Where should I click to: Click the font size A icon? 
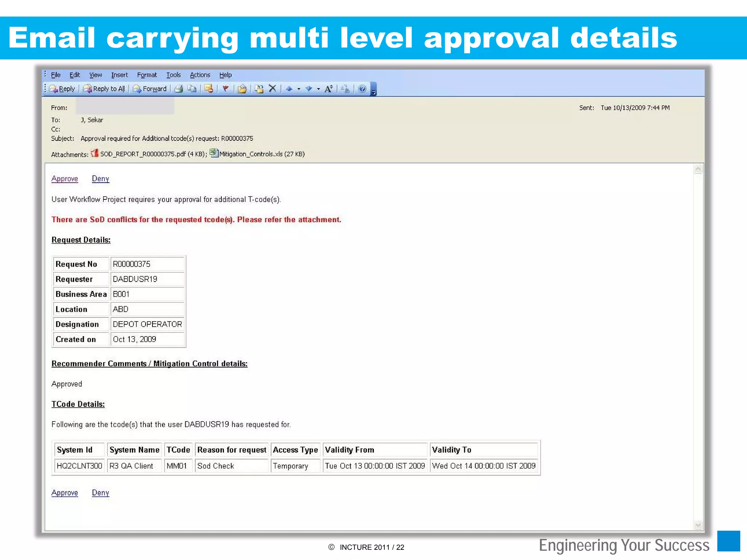pyautogui.click(x=329, y=89)
